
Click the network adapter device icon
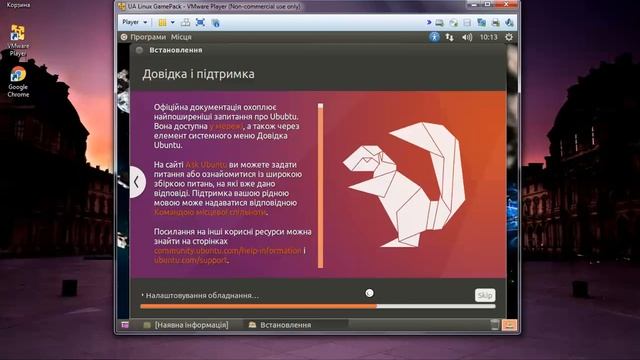tap(482, 23)
